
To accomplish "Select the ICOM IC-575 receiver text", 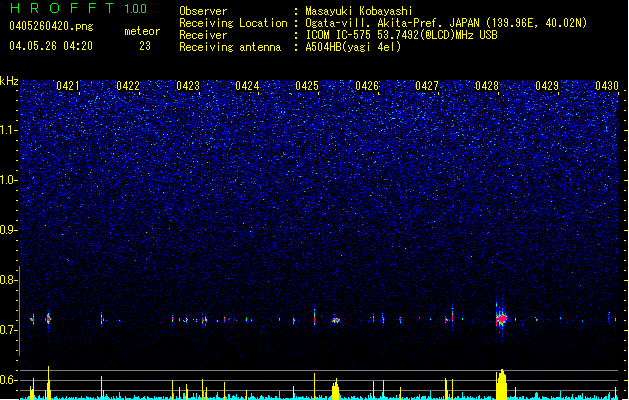I will 401,35.
